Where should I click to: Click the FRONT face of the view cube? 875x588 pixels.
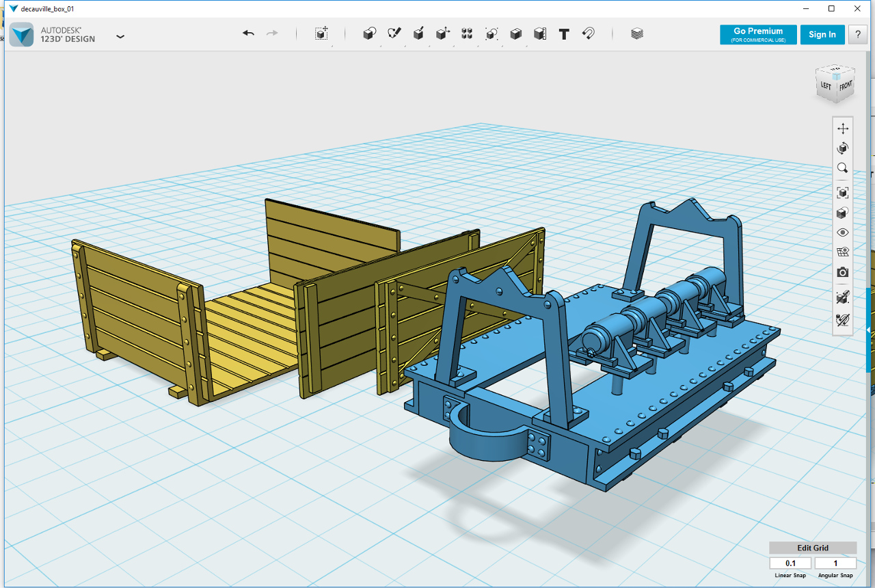point(846,85)
